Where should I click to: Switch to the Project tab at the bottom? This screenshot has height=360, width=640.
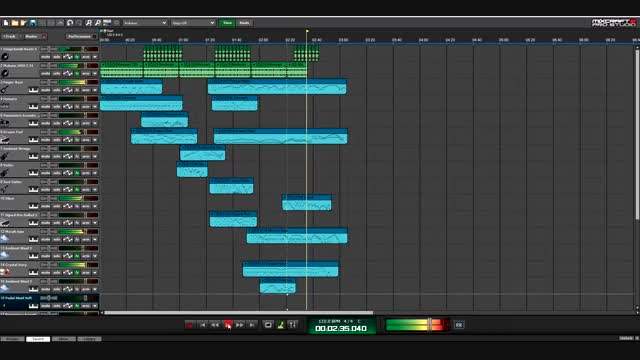(12, 339)
